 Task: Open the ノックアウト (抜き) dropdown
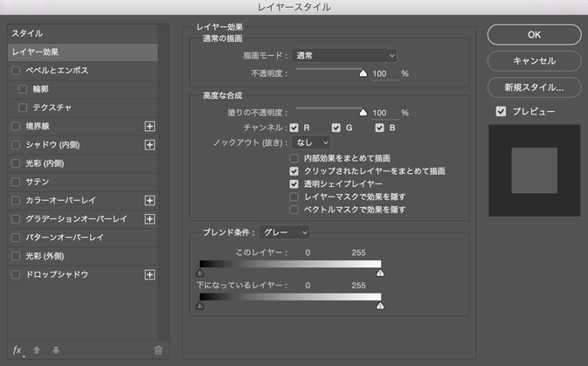311,142
